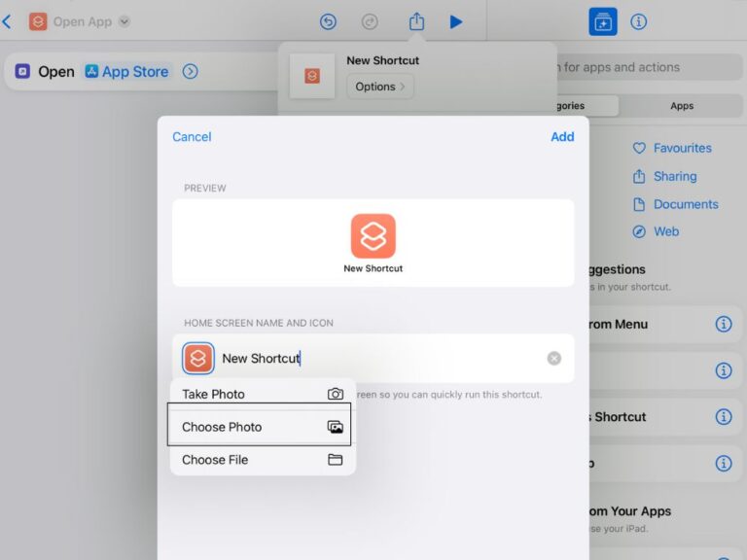The height and width of the screenshot is (560, 747).
Task: Open the Web category
Action: click(x=666, y=231)
